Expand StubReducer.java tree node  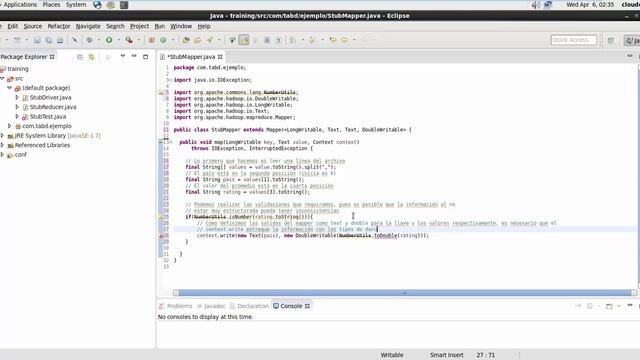point(17,107)
